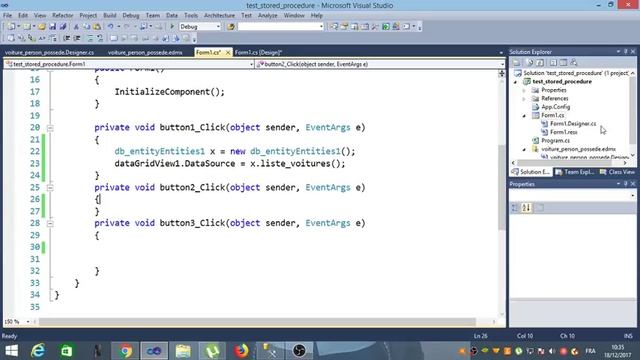The width and height of the screenshot is (640, 360).
Task: Undo the last edit with Undo icon
Action: [x=110, y=27]
